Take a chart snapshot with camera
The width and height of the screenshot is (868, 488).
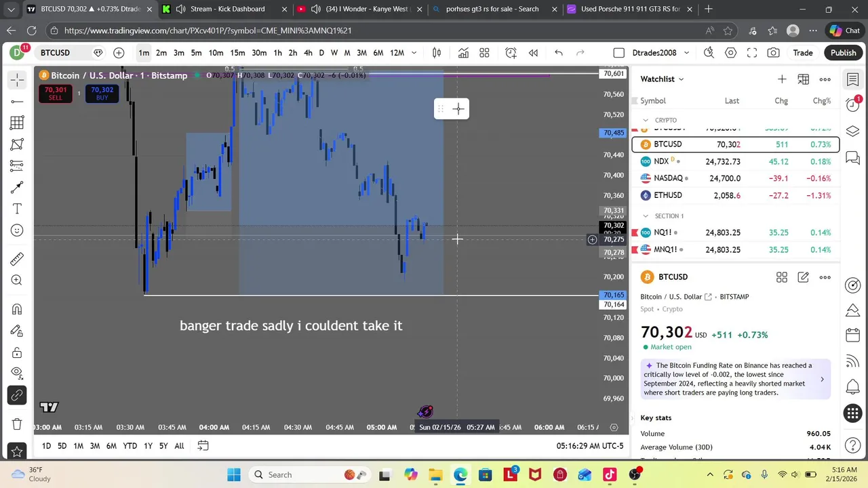click(774, 53)
